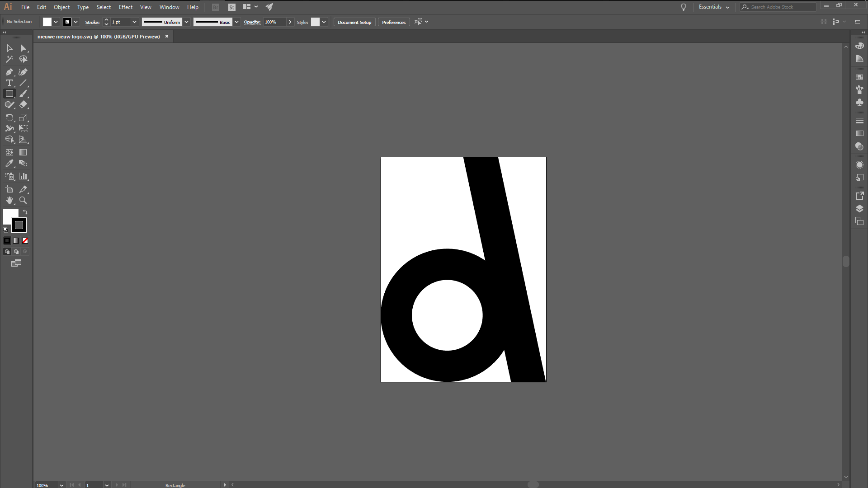Screen dimensions: 868x488
Task: Select the Hand tool
Action: [9, 200]
